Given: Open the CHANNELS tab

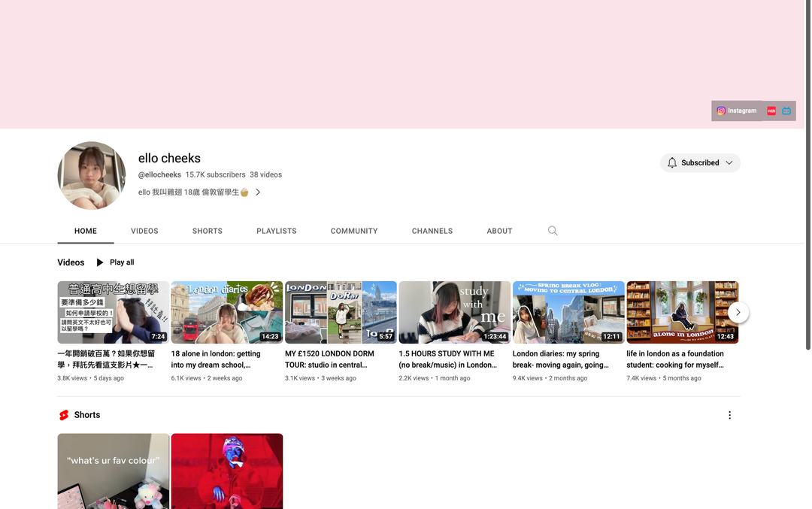Looking at the screenshot, I should pyautogui.click(x=432, y=231).
